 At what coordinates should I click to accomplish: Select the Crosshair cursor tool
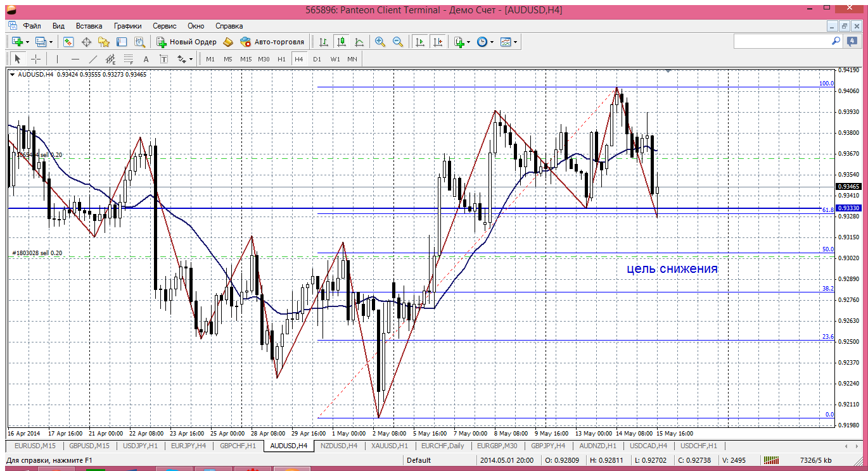coord(36,59)
